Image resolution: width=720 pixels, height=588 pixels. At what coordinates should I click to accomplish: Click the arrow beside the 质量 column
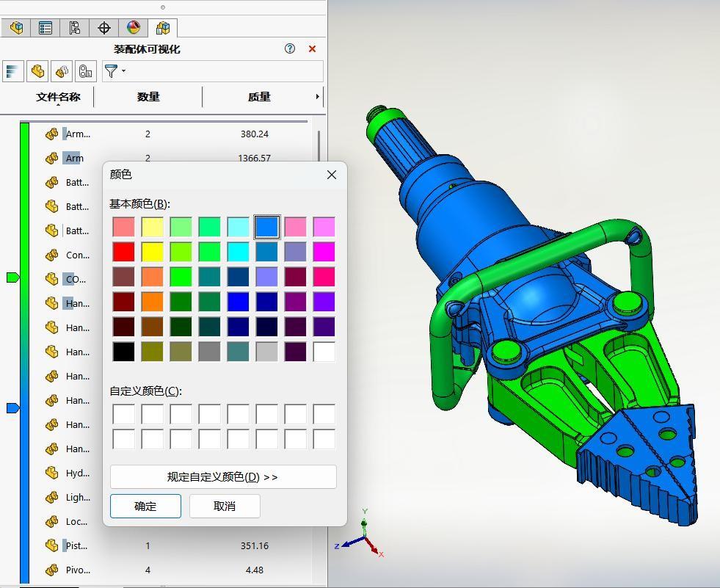(317, 97)
